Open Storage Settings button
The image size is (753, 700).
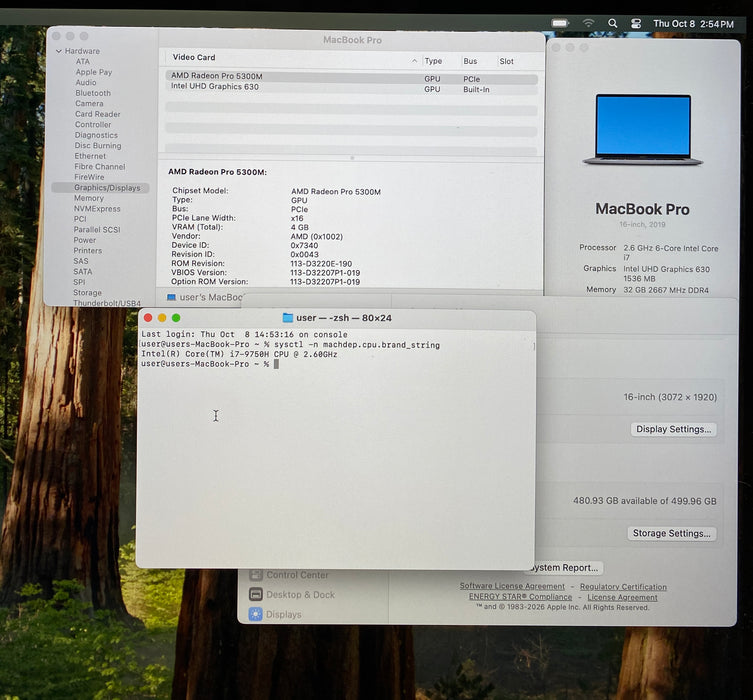point(671,533)
